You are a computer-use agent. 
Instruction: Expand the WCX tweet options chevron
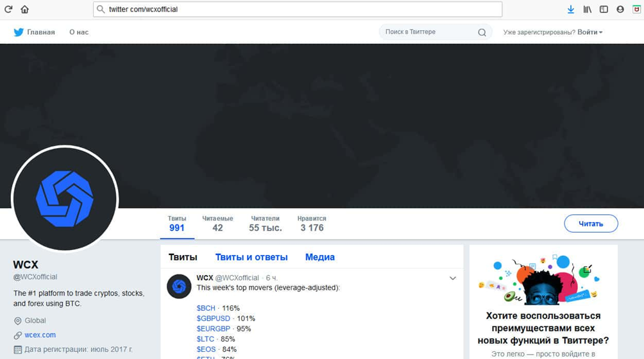pyautogui.click(x=453, y=278)
